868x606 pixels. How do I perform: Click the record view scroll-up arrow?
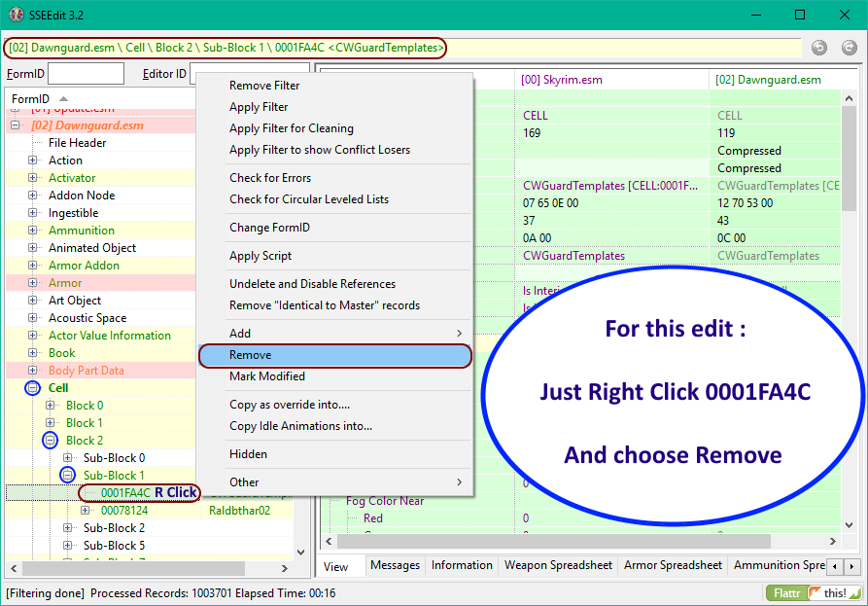click(x=850, y=98)
